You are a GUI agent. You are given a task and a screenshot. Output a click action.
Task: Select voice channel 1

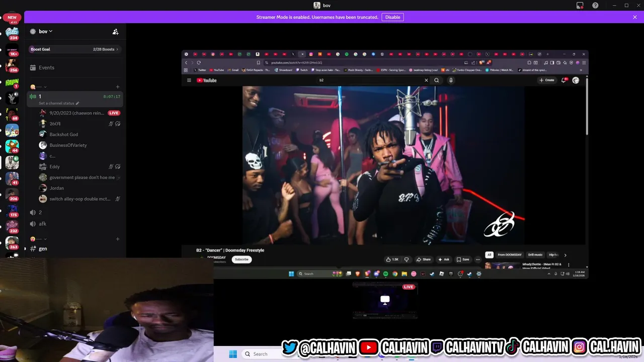click(74, 96)
